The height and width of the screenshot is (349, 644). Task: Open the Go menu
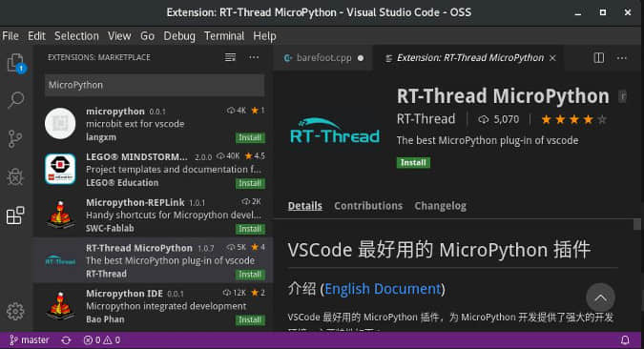pos(147,36)
